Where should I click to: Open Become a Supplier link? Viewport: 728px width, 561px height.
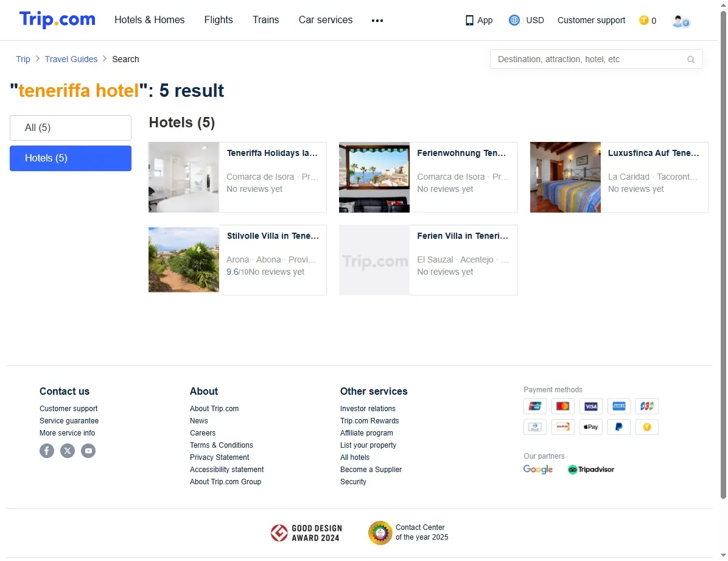[371, 470]
